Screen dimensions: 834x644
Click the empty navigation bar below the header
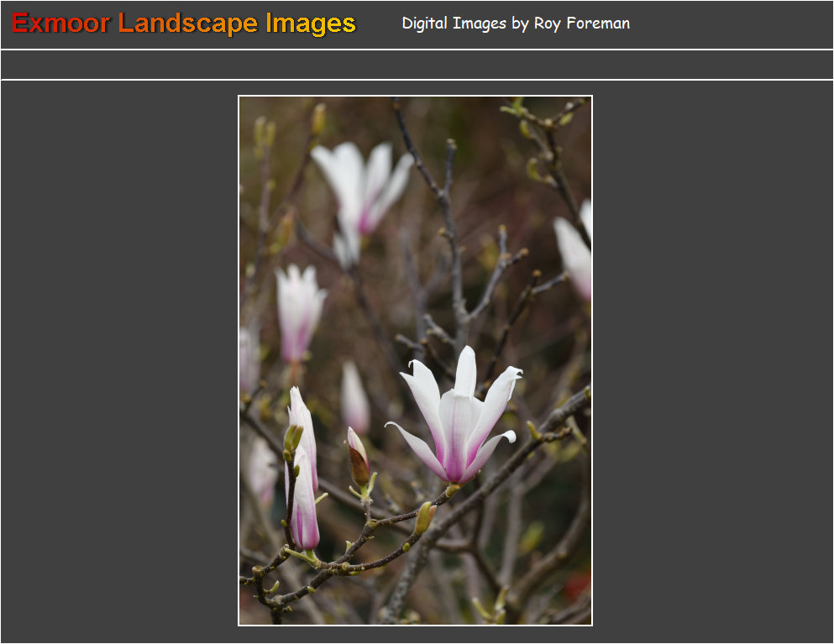pyautogui.click(x=417, y=65)
